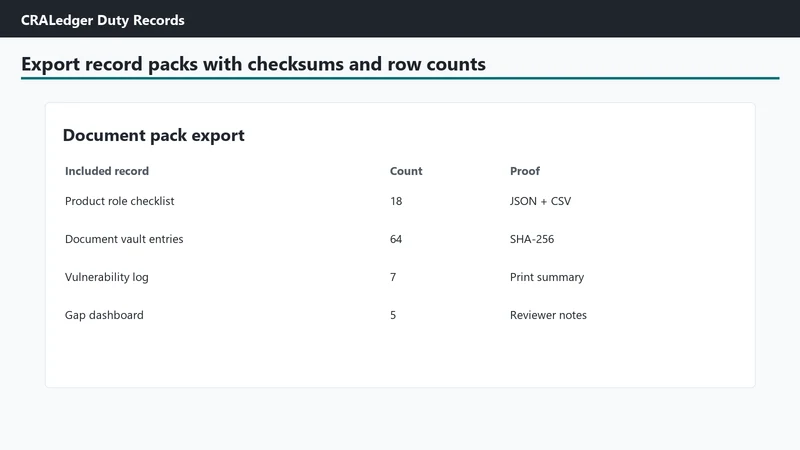Click the Included record column header
The width and height of the screenshot is (800, 450).
point(107,171)
